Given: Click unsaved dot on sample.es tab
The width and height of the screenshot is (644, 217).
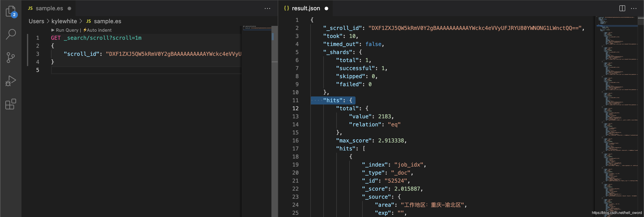Looking at the screenshot, I should point(70,8).
